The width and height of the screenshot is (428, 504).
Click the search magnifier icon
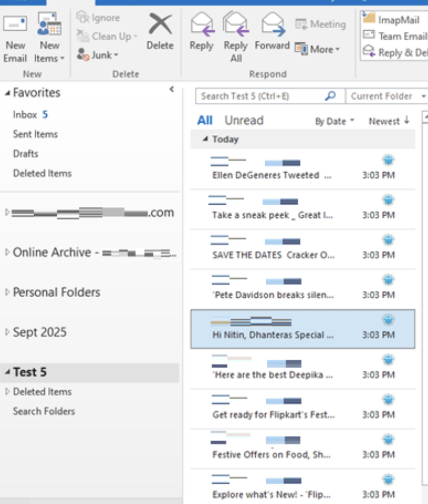point(330,96)
